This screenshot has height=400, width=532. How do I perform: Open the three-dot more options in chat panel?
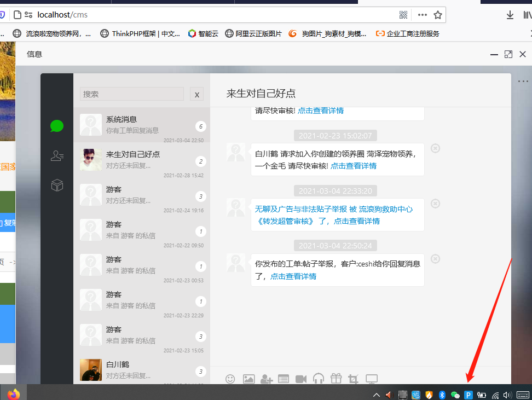point(523,82)
